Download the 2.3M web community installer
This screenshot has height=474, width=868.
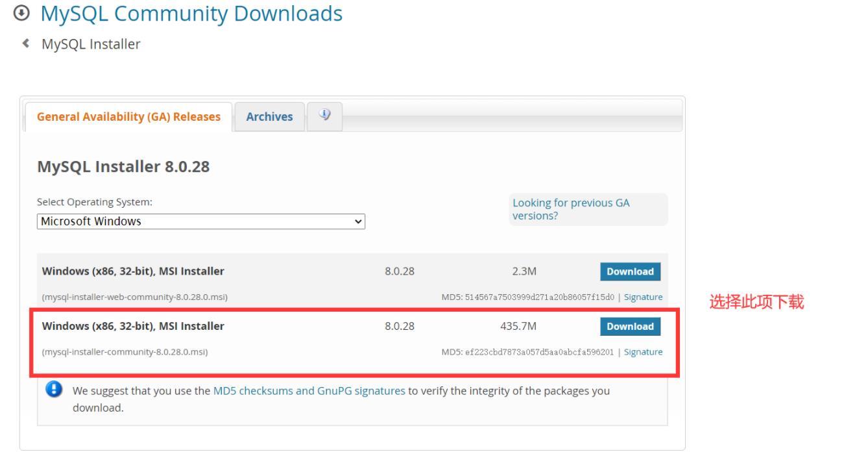pos(630,271)
